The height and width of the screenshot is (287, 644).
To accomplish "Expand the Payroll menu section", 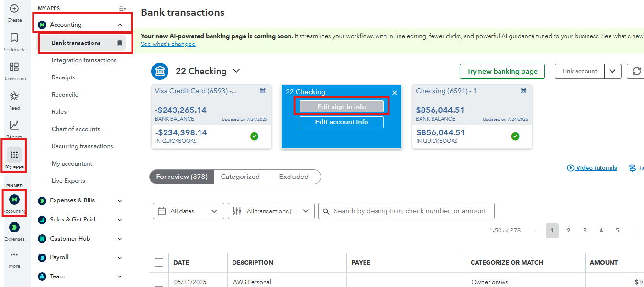I will 120,257.
